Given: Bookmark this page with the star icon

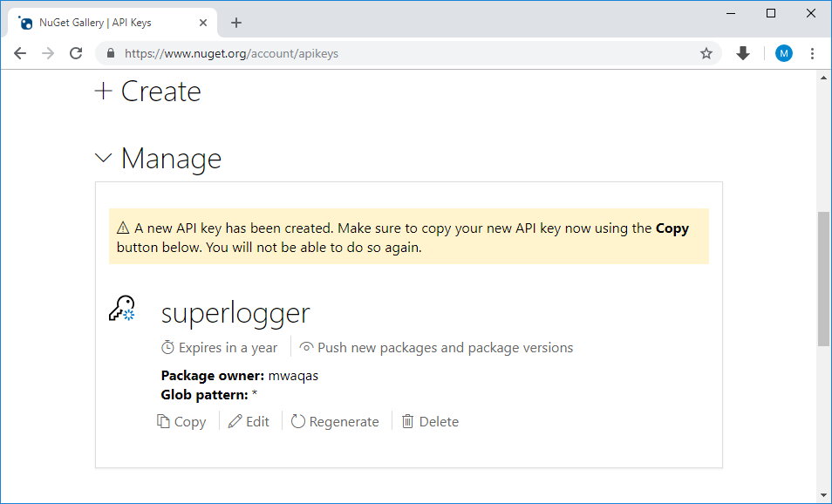Looking at the screenshot, I should (706, 53).
